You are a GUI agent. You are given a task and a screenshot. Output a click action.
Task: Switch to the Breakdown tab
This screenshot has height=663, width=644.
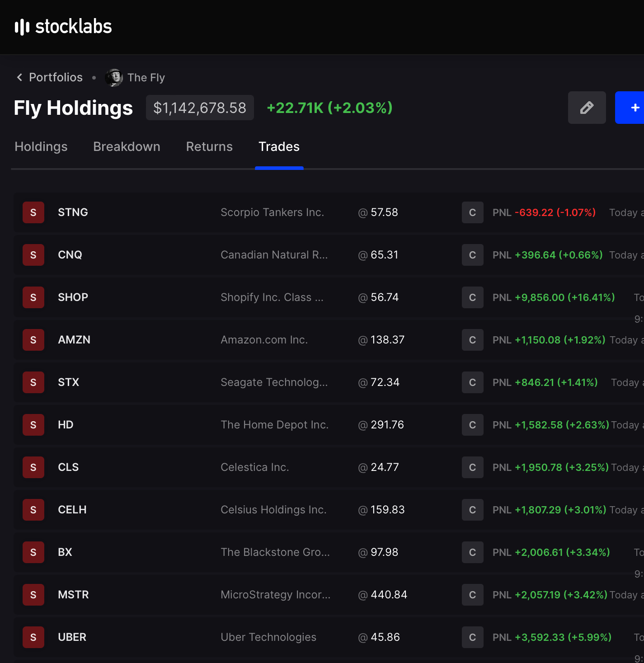[x=127, y=146]
